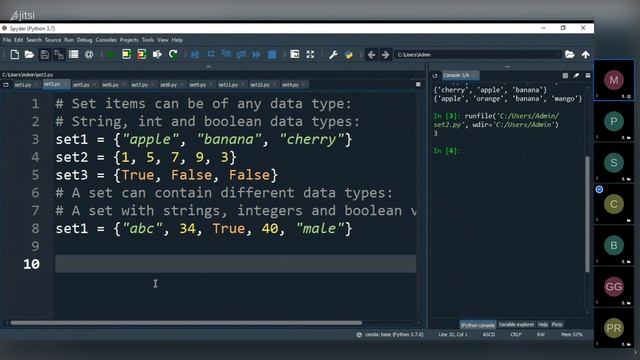Continue execution in debugger
640x360 pixels.
[256, 54]
